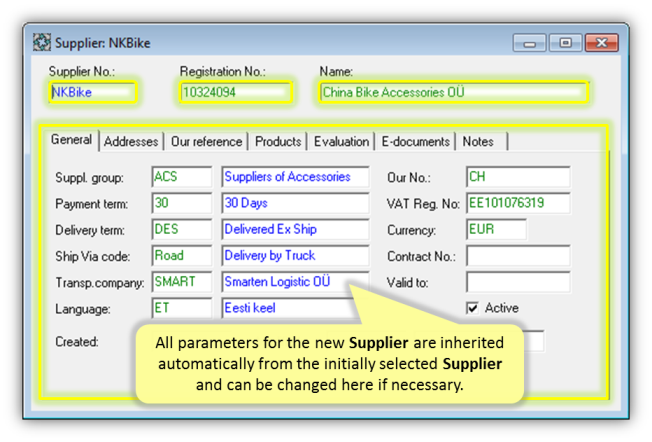
Task: Open the E-documents tab
Action: pyautogui.click(x=415, y=142)
